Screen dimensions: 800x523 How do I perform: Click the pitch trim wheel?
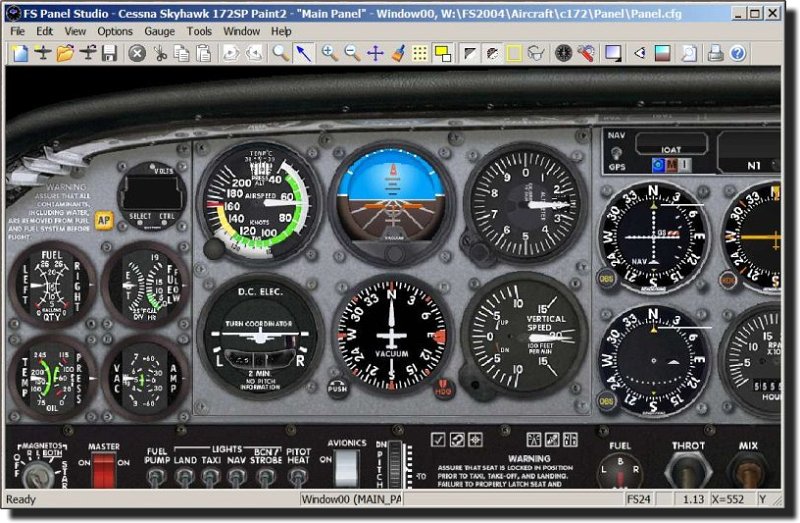coord(395,464)
